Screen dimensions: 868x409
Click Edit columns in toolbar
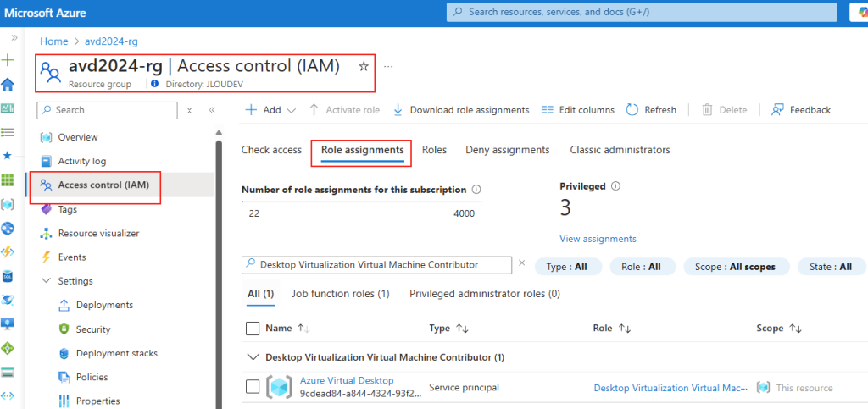click(577, 110)
